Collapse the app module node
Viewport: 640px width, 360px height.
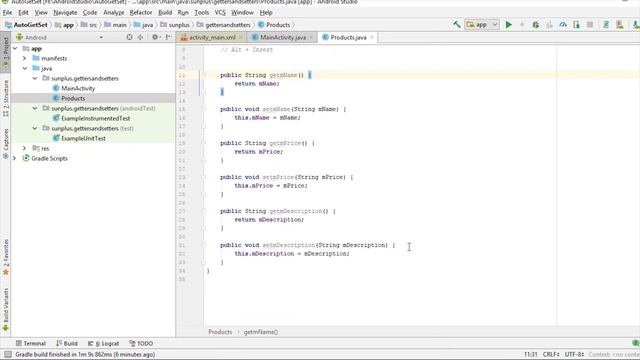click(x=15, y=49)
